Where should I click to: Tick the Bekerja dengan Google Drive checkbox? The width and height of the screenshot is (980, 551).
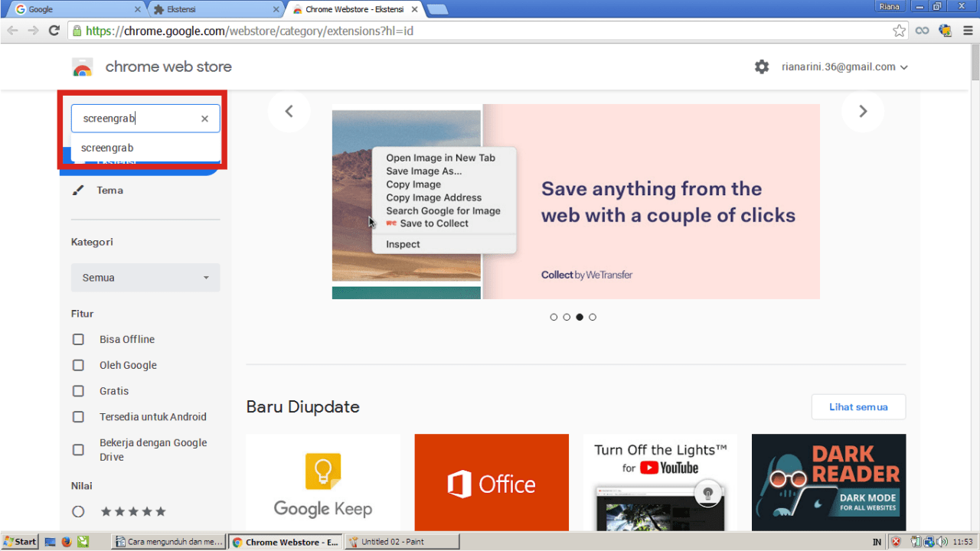tap(78, 450)
